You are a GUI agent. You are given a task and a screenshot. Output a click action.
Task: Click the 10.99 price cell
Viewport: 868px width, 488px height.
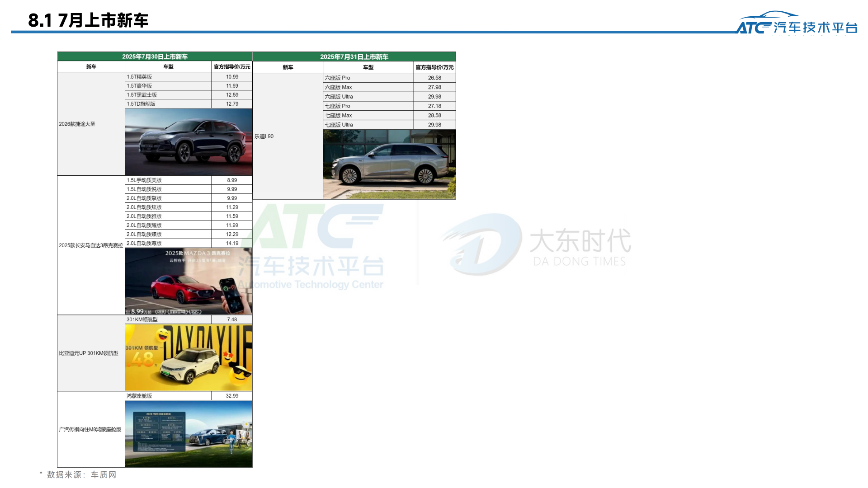pyautogui.click(x=232, y=77)
